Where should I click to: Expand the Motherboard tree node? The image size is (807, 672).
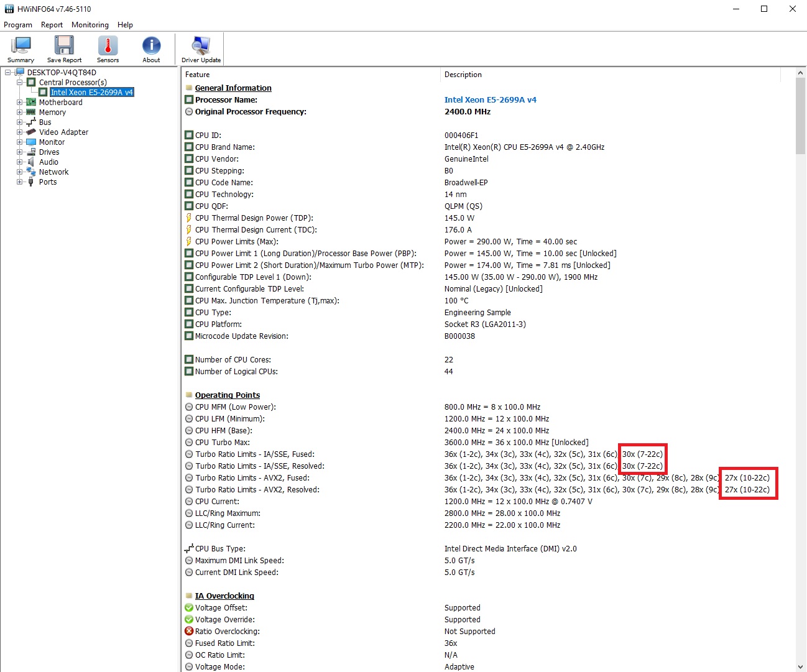pos(19,103)
